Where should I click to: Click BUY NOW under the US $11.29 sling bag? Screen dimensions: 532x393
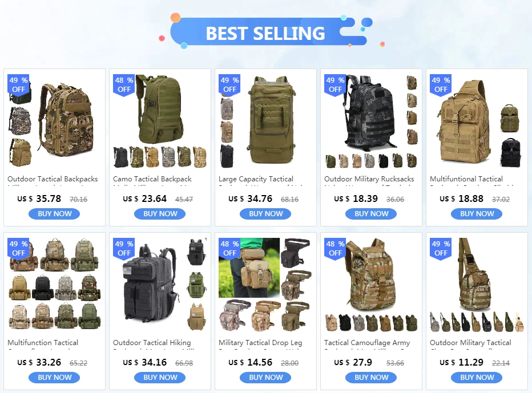477,378
